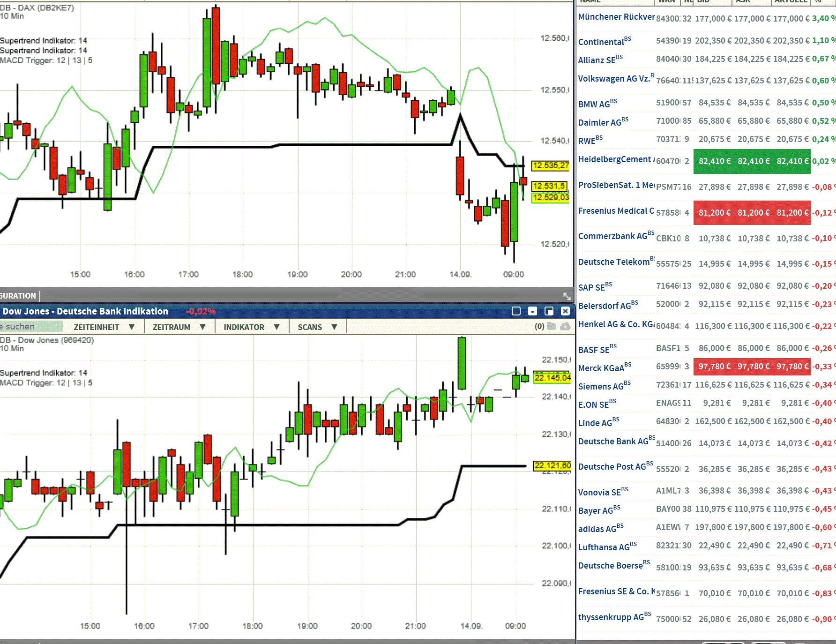Click the BS icon next to Allianz SE
Screen dimensions: 836x644
[x=620, y=57]
